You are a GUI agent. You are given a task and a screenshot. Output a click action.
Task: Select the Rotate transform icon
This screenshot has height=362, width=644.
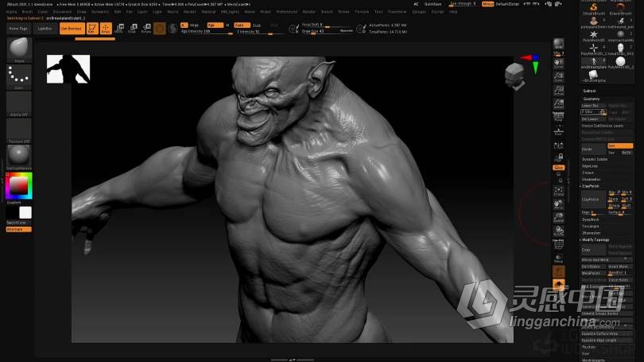(146, 29)
